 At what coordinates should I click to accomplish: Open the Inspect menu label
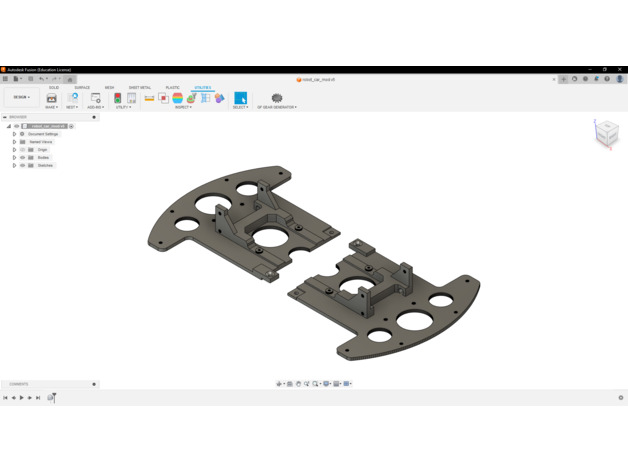point(182,107)
